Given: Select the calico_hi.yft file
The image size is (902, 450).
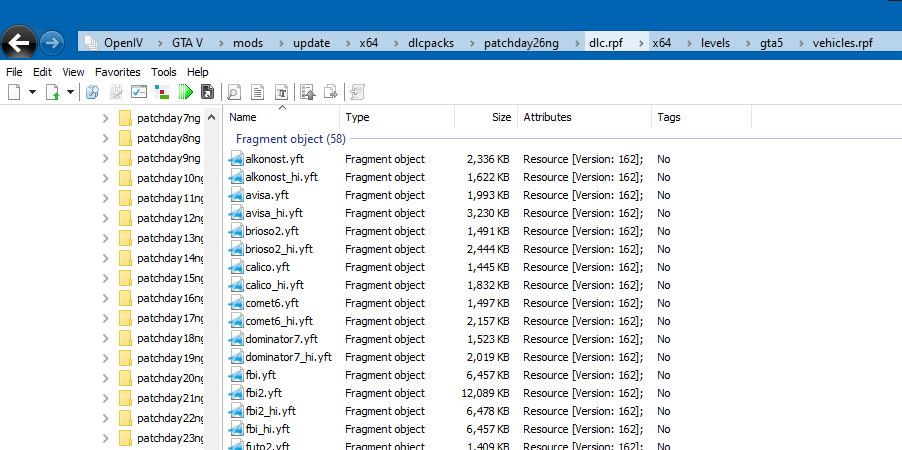Looking at the screenshot, I should pyautogui.click(x=274, y=285).
